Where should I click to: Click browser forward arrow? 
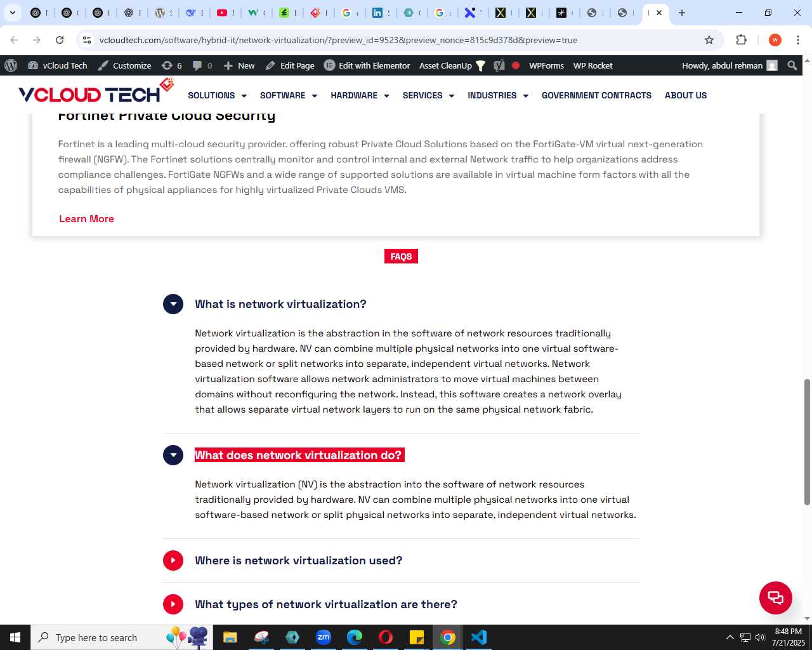click(x=37, y=40)
